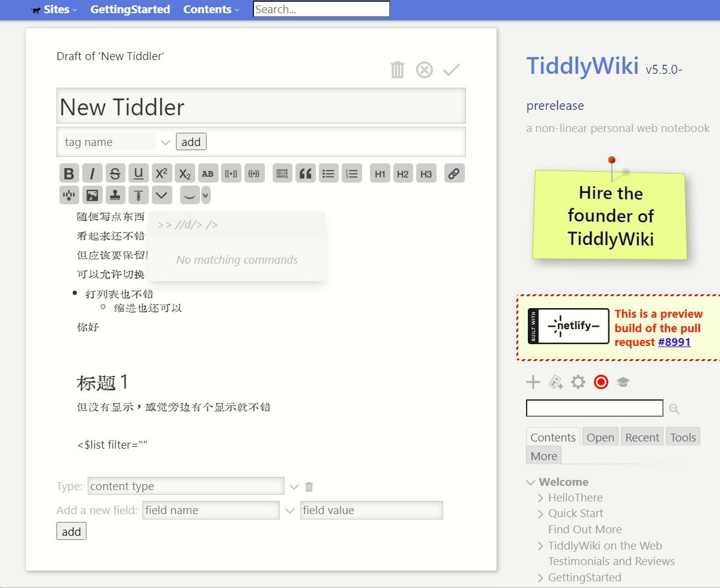The width and height of the screenshot is (720, 588).
Task: Open the stamp snippet tool
Action: point(115,195)
